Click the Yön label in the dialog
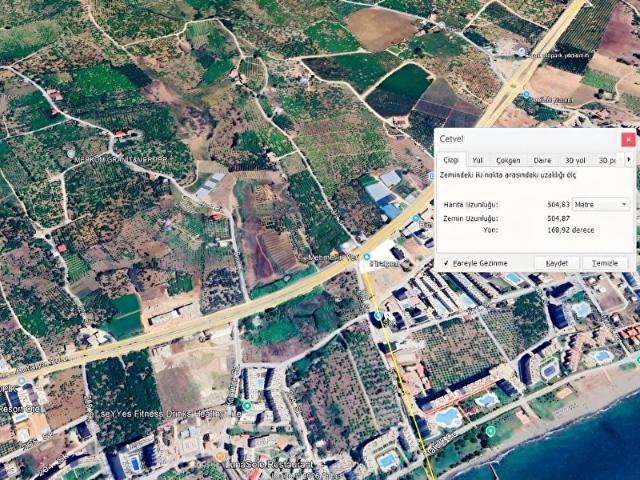The image size is (640, 480). point(491,230)
